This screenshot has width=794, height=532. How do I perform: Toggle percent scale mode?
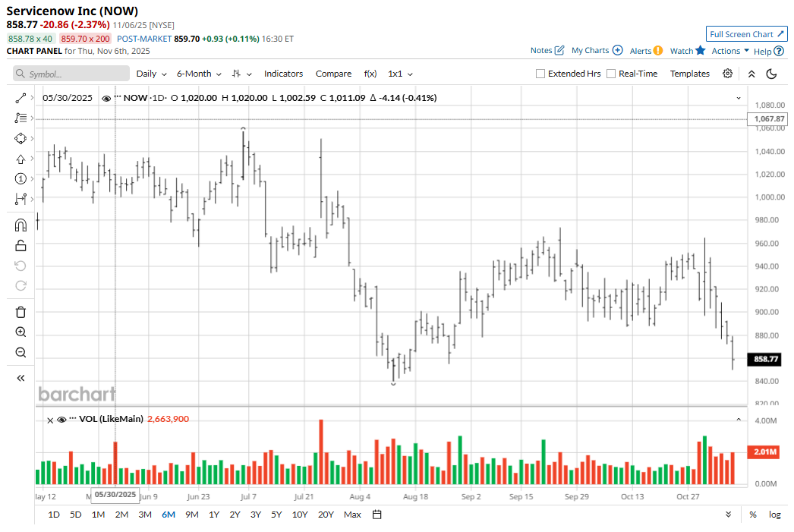(753, 515)
